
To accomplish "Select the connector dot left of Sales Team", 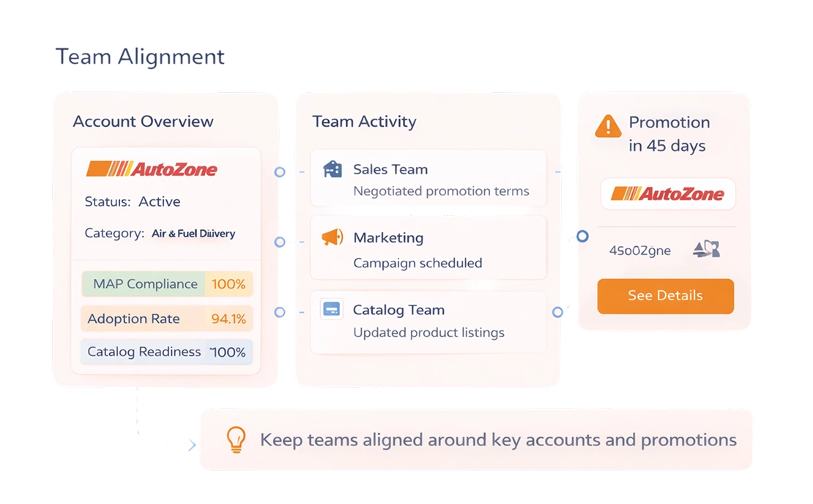I will tap(280, 172).
